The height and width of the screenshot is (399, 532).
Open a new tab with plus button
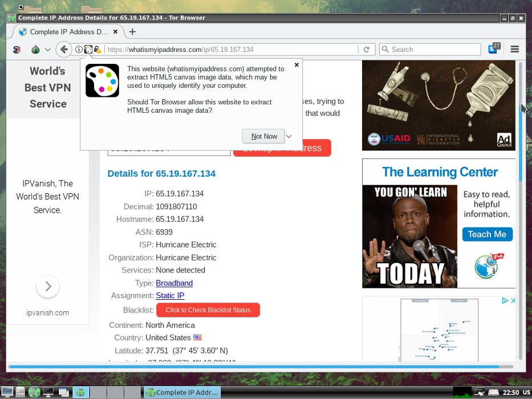pyautogui.click(x=132, y=32)
